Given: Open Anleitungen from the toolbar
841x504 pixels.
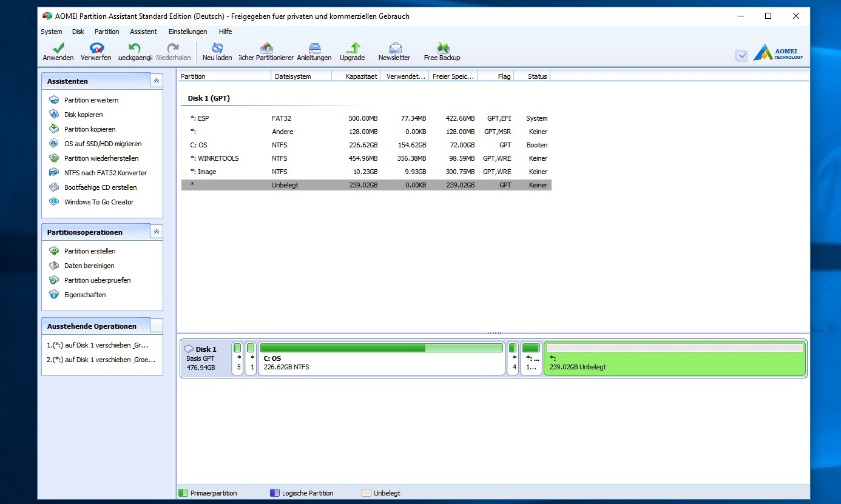Looking at the screenshot, I should click(314, 52).
